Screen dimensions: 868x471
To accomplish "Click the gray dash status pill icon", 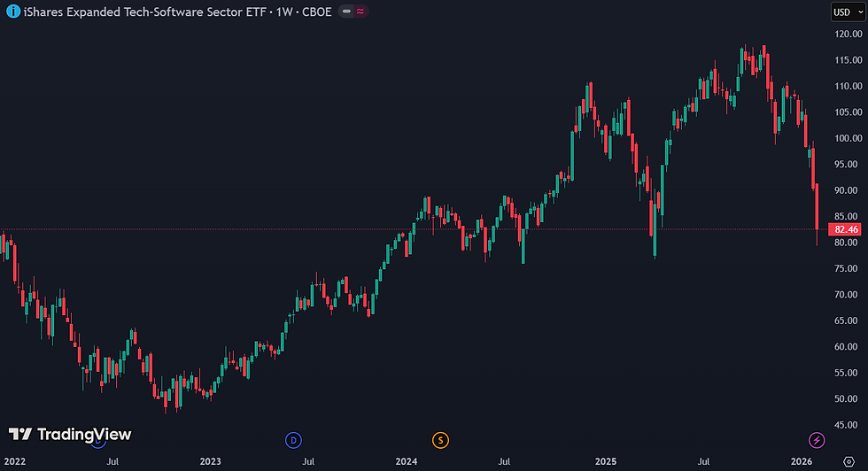I will 346,12.
